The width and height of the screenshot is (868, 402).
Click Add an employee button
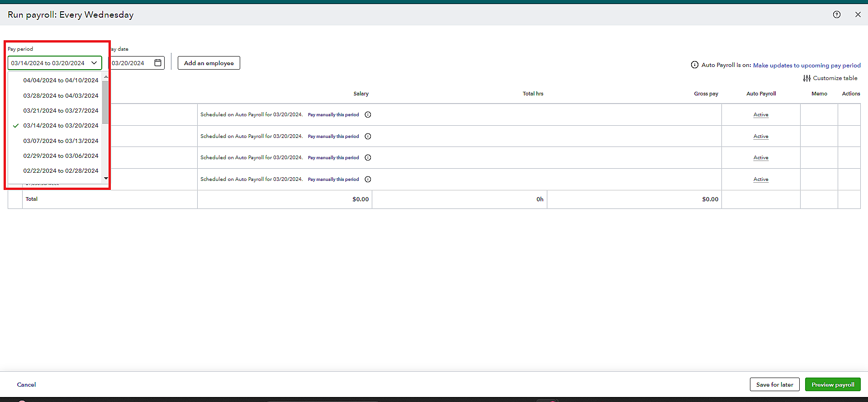coord(209,63)
